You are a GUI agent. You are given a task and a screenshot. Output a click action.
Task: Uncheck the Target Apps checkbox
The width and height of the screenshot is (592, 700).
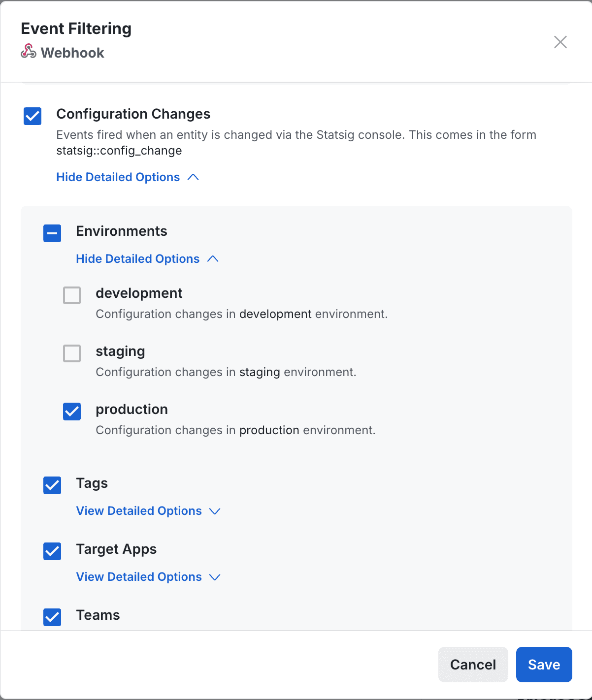52,551
